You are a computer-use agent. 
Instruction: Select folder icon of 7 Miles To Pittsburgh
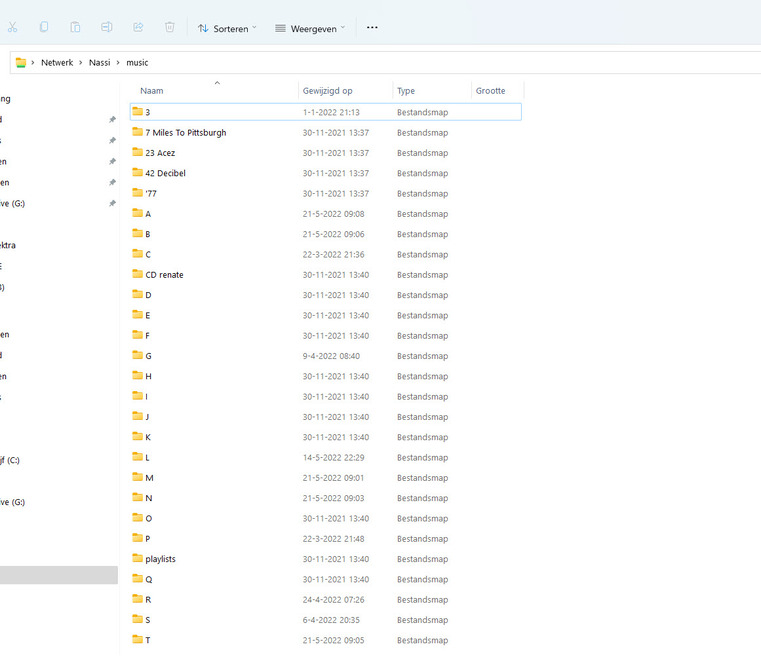pyautogui.click(x=137, y=132)
